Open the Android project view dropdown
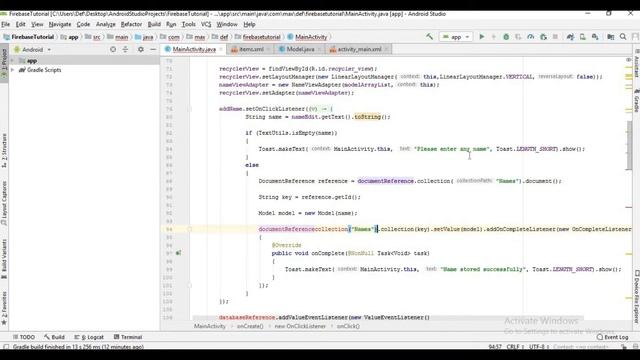This screenshot has height=360, width=640. point(32,49)
